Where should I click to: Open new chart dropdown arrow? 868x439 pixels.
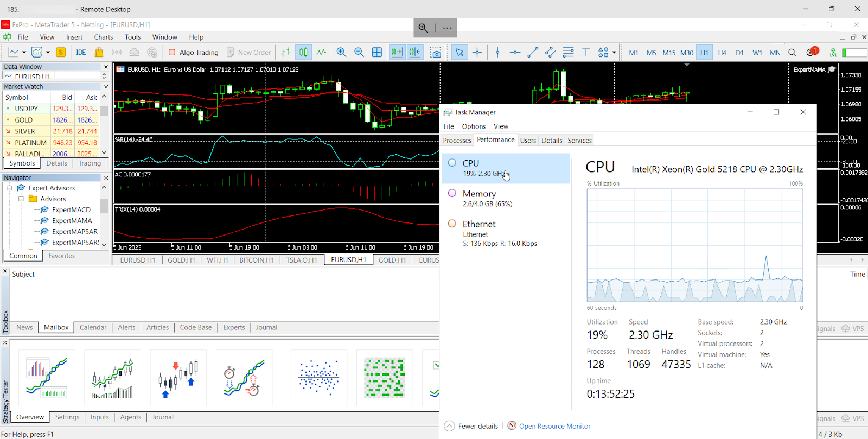coord(24,53)
